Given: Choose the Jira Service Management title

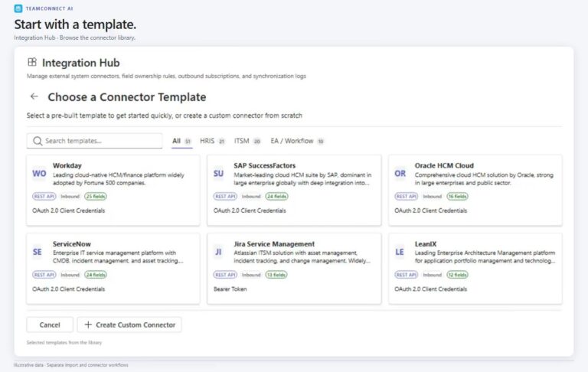Looking at the screenshot, I should [274, 243].
